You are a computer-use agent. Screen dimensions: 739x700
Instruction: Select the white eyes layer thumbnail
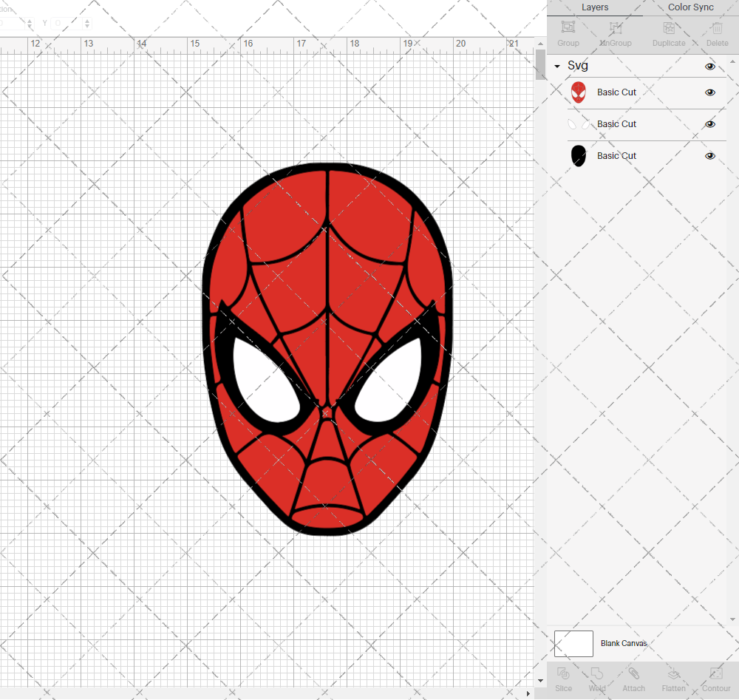[579, 124]
